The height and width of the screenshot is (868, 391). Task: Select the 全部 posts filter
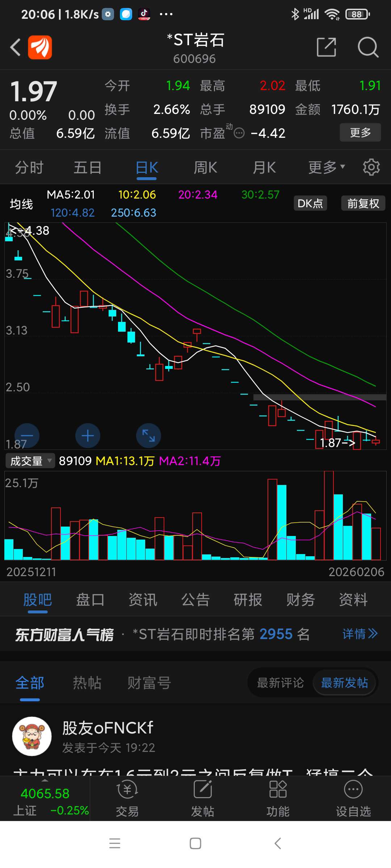30,683
